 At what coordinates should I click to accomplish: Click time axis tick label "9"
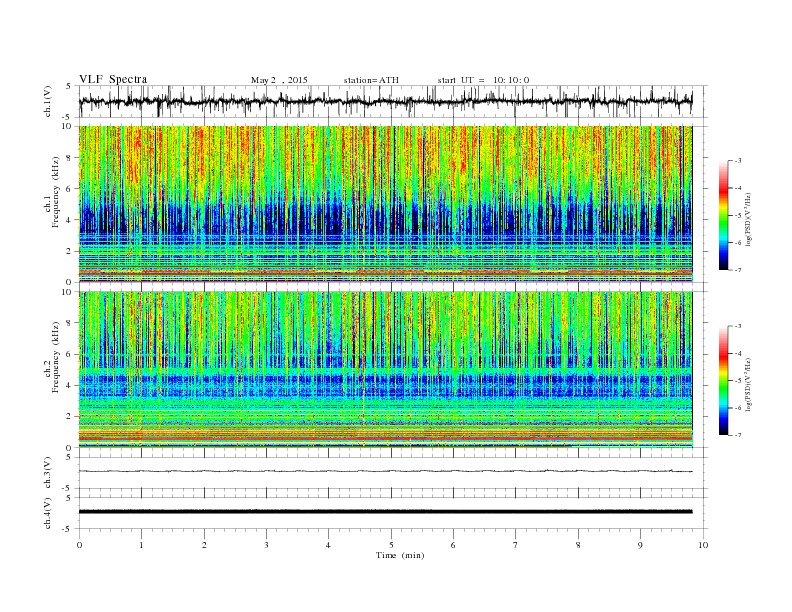pos(640,545)
